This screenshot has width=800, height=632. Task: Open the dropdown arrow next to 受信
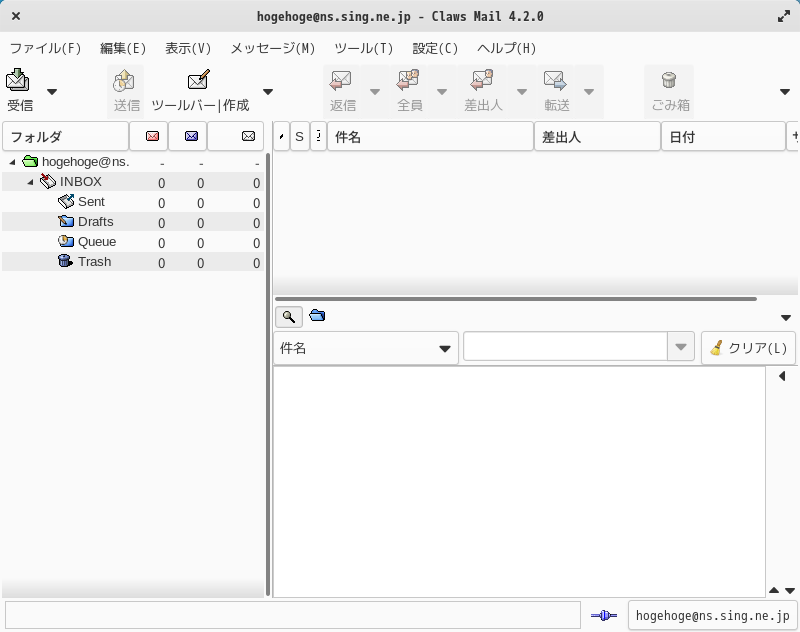52,92
